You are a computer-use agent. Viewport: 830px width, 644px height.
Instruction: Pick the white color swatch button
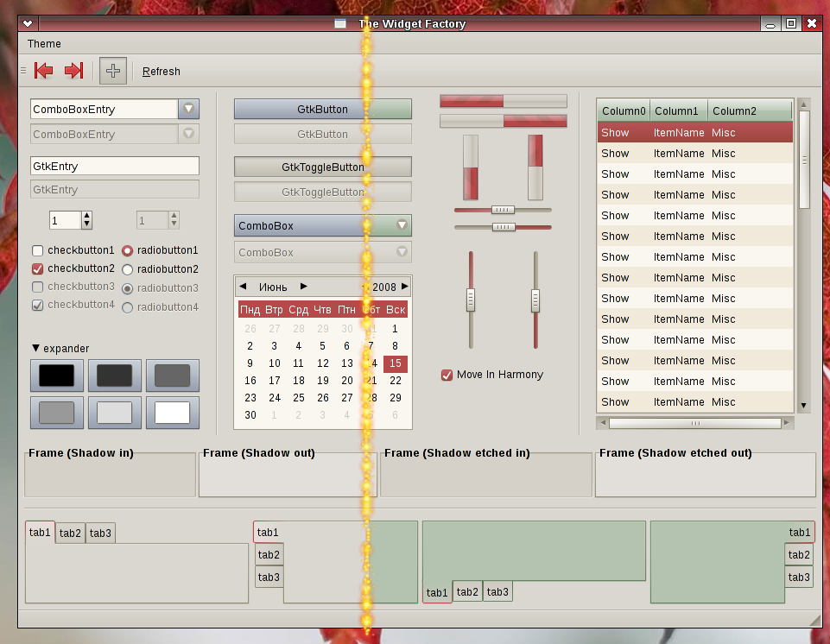(172, 413)
